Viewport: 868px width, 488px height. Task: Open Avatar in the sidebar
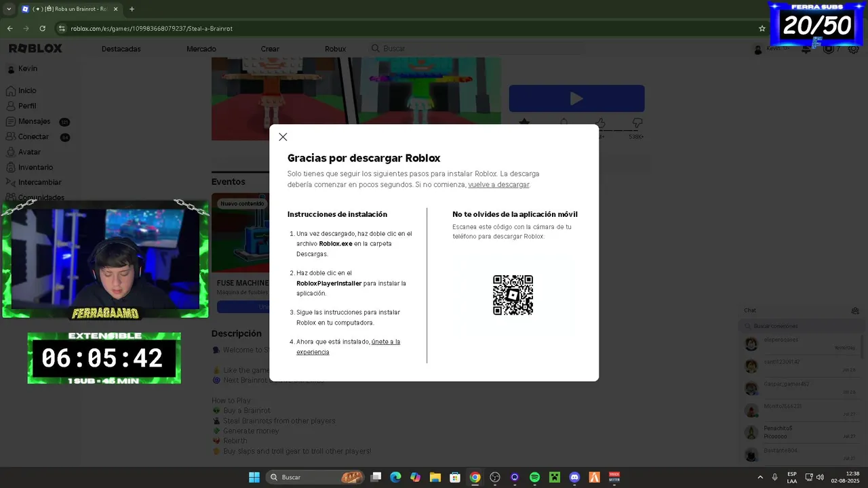pos(24,152)
